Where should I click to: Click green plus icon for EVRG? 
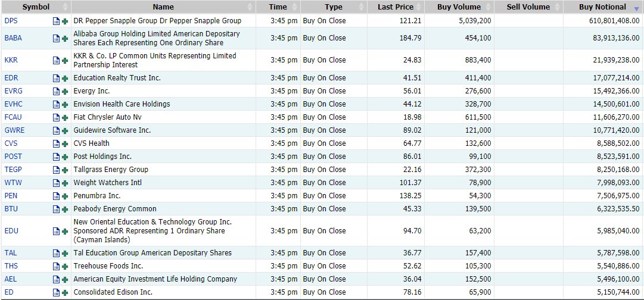tap(65, 92)
